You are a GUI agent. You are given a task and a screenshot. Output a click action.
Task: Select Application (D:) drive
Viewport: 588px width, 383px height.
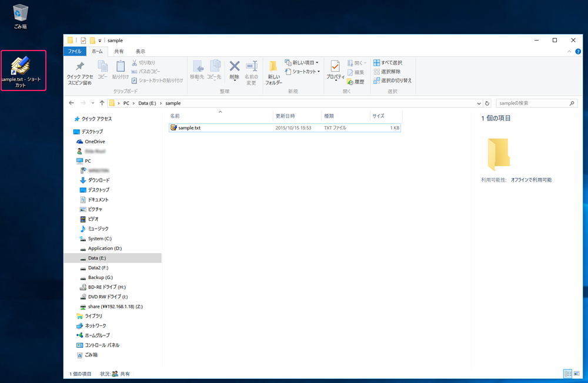tap(101, 248)
